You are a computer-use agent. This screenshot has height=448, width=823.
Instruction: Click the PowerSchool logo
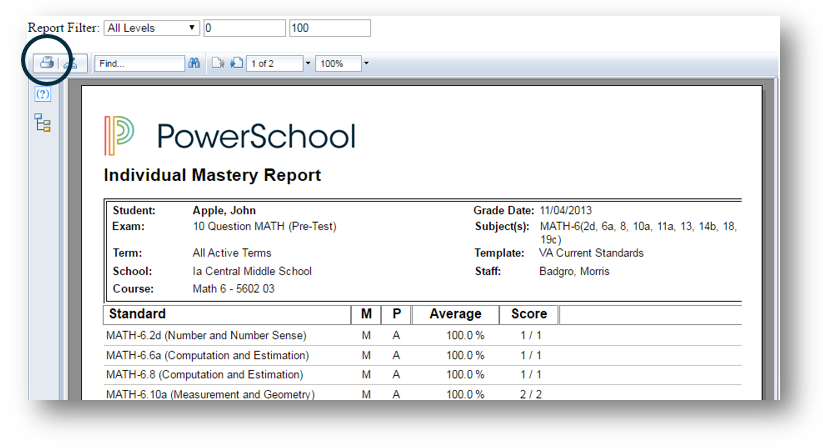point(230,135)
